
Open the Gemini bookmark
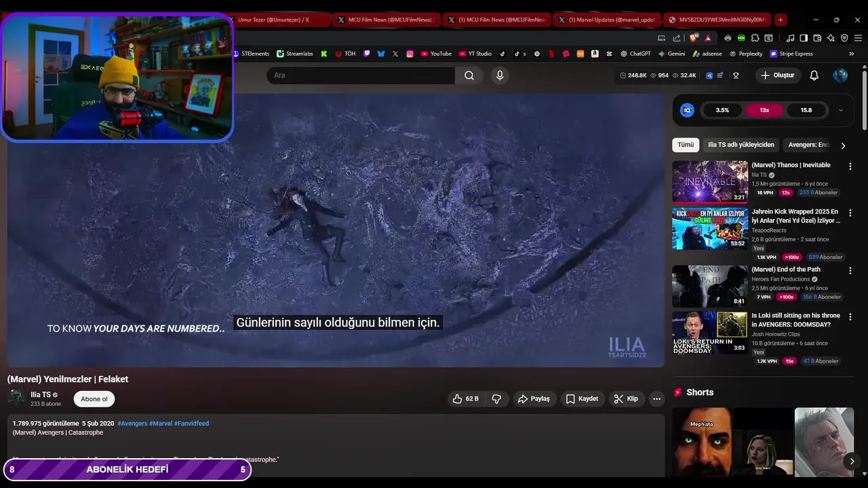coord(672,54)
